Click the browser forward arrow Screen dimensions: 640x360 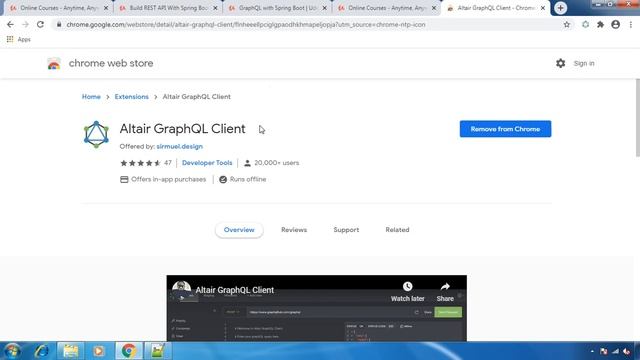[25, 24]
